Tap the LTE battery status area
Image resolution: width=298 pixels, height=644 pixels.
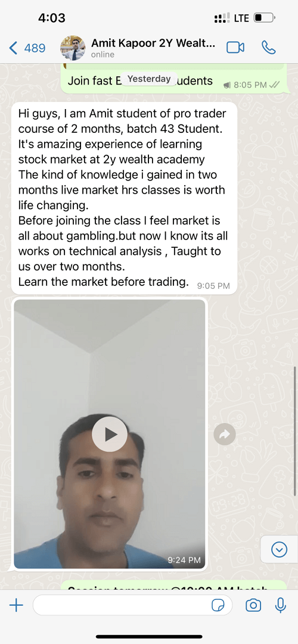(x=244, y=18)
